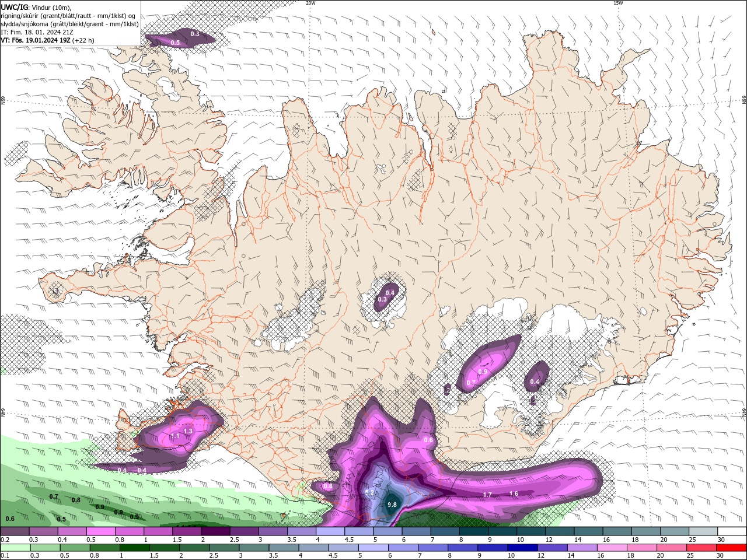Viewport: 747px width, 560px height.
Task: Click the '0.3' value off the northwest coast
Action: 195,34
